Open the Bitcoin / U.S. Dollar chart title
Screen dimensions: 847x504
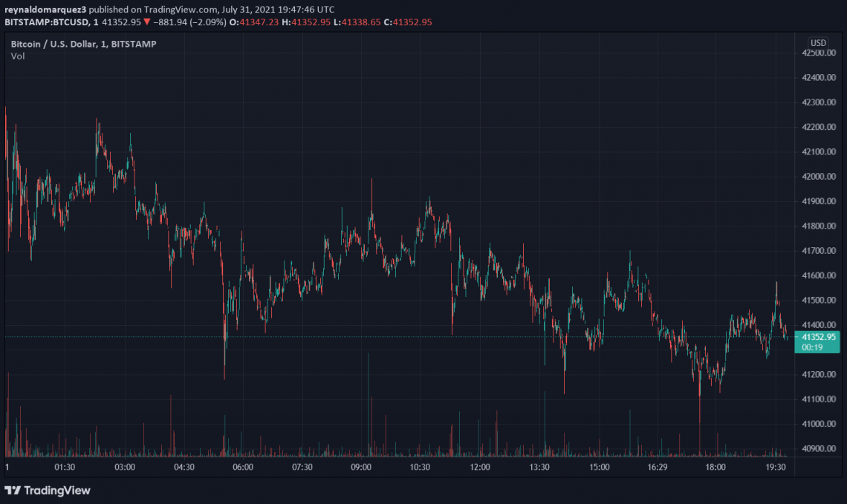[84, 45]
